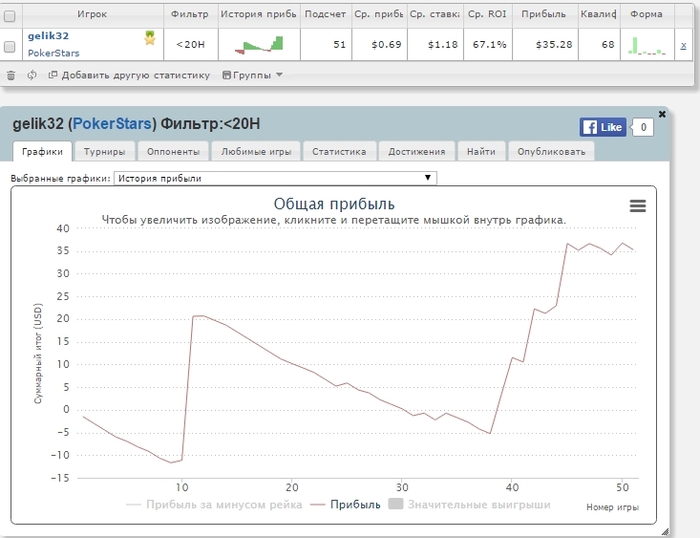Click the $35.28 profit value
The image size is (700, 538).
[554, 45]
